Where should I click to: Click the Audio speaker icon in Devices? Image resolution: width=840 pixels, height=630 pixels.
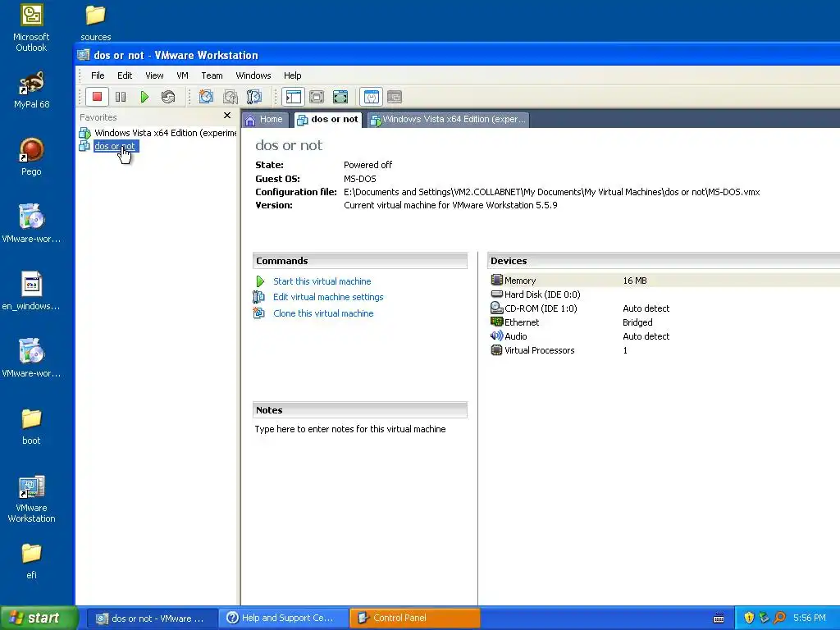click(x=496, y=336)
